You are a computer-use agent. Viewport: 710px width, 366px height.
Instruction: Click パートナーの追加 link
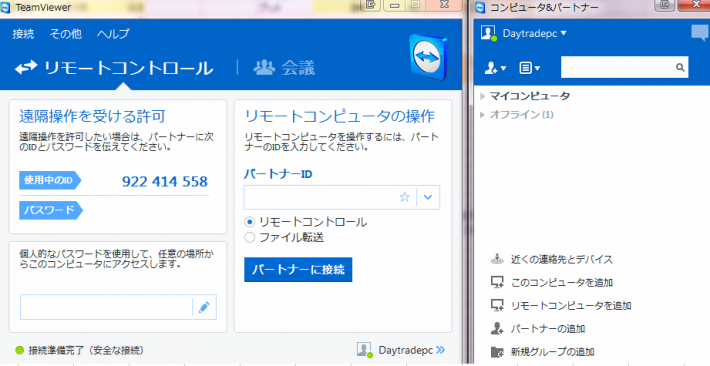tap(548, 329)
